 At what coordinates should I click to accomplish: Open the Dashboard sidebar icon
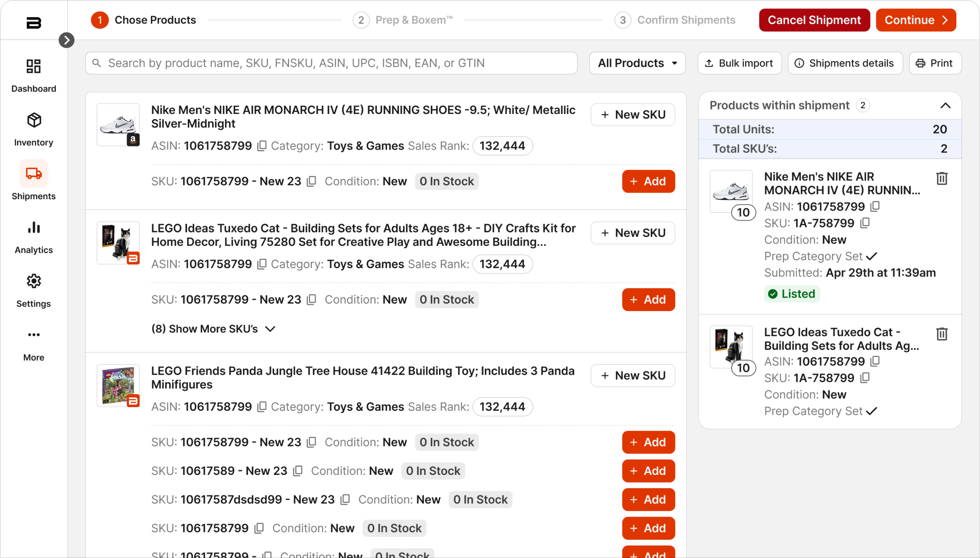click(34, 67)
